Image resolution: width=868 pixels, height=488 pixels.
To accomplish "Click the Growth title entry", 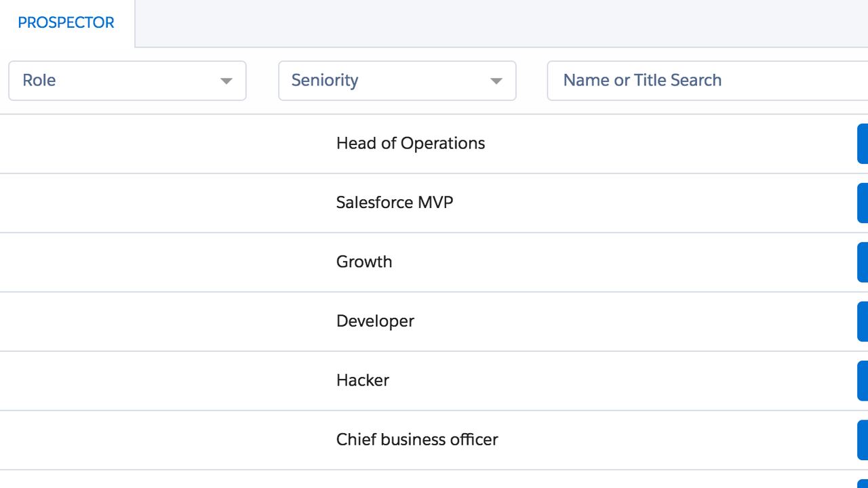I will tap(364, 262).
